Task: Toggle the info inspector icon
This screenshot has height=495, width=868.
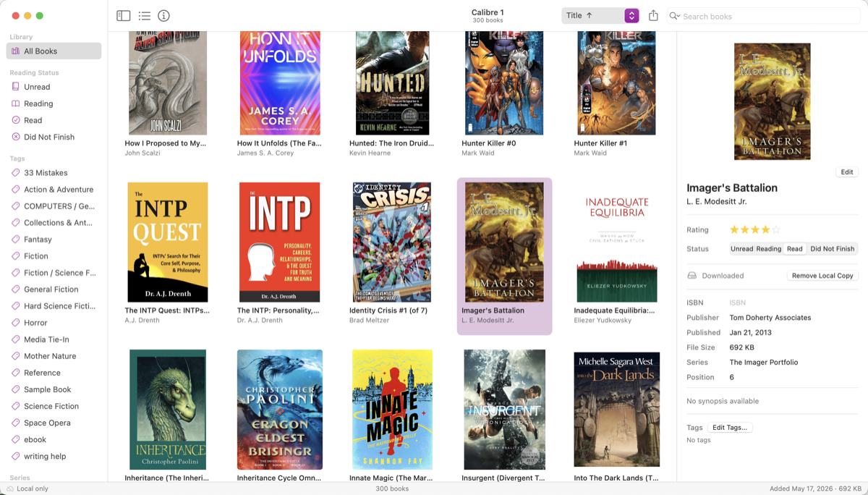Action: [x=164, y=15]
